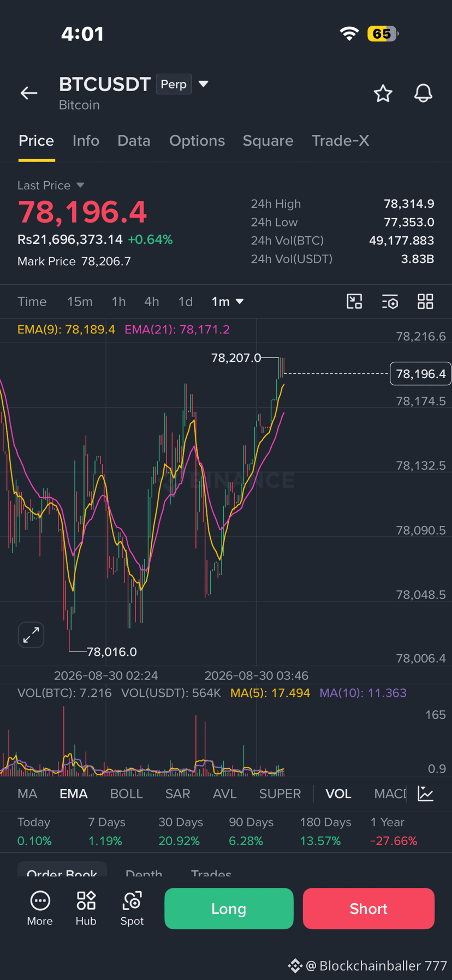The height and width of the screenshot is (980, 452).
Task: Tap the Today 0.10% performance
Action: 34,832
